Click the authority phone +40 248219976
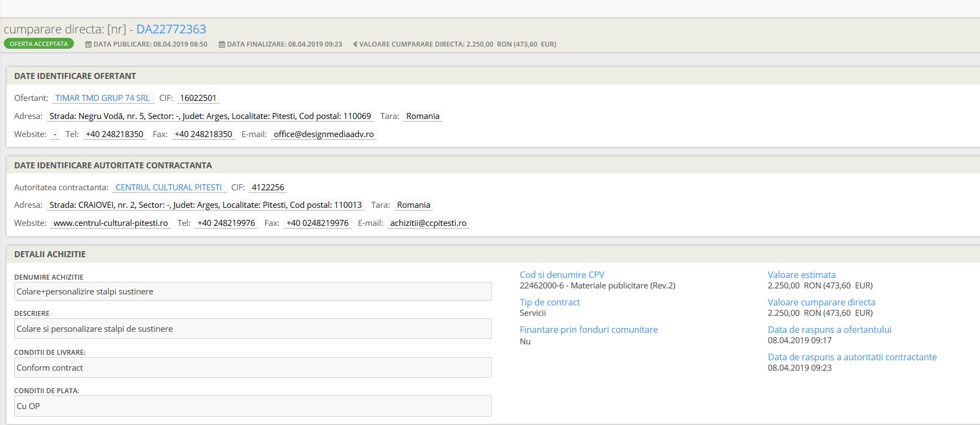Screen dimensions: 980x425 226,223
